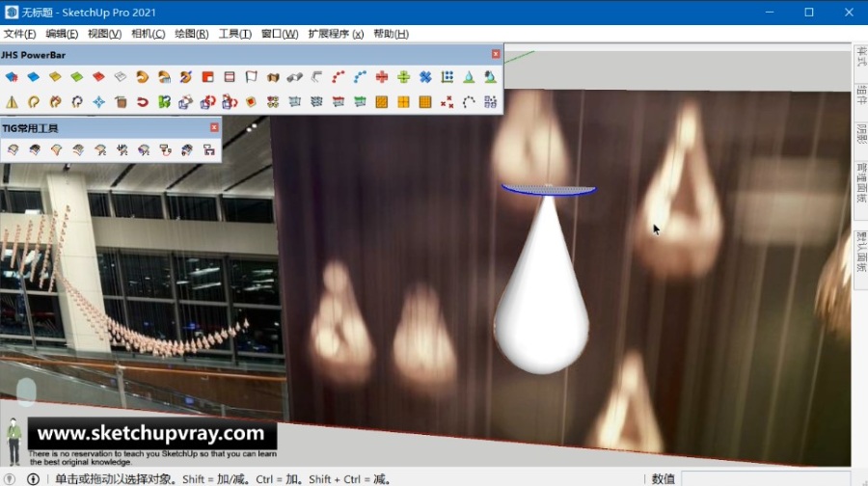Click the red curved undo arrow icon

click(x=143, y=102)
